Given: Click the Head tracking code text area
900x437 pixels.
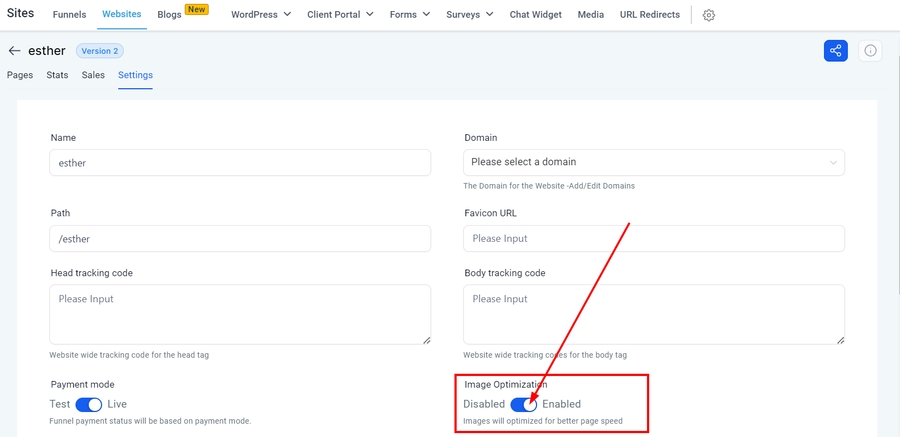Looking at the screenshot, I should (240, 314).
